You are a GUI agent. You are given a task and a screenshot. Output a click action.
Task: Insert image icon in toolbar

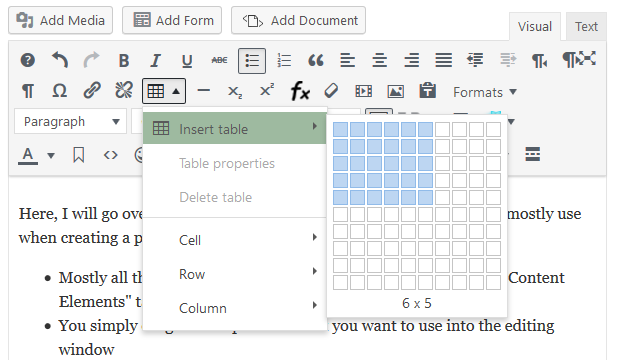pos(395,91)
